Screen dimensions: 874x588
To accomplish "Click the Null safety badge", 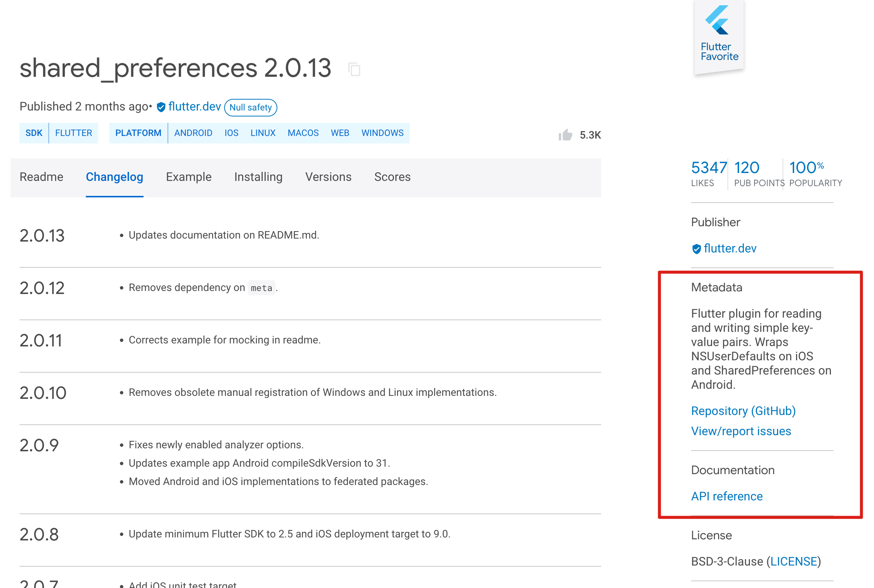I will point(251,107).
